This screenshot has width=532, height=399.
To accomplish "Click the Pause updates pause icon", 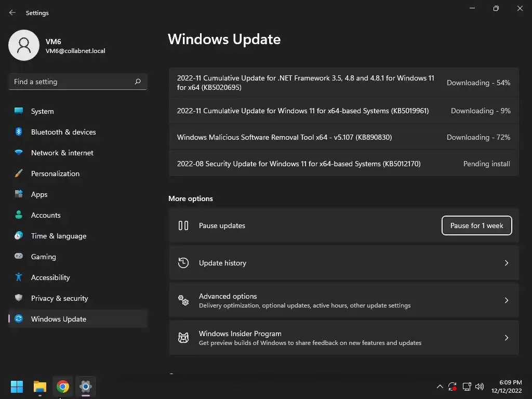I will (183, 225).
